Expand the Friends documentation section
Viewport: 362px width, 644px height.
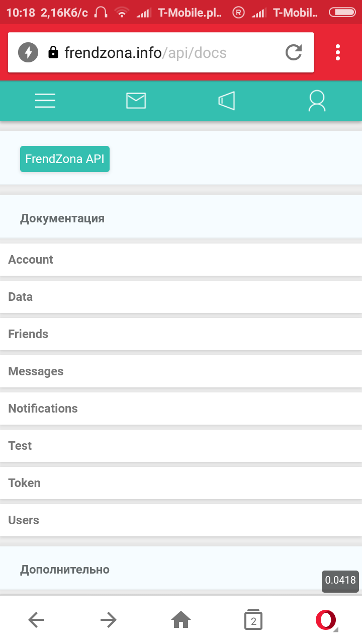[x=28, y=334]
